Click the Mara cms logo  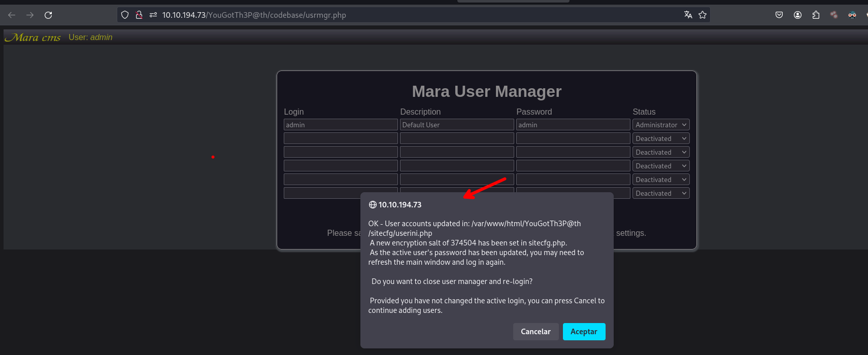tap(32, 38)
